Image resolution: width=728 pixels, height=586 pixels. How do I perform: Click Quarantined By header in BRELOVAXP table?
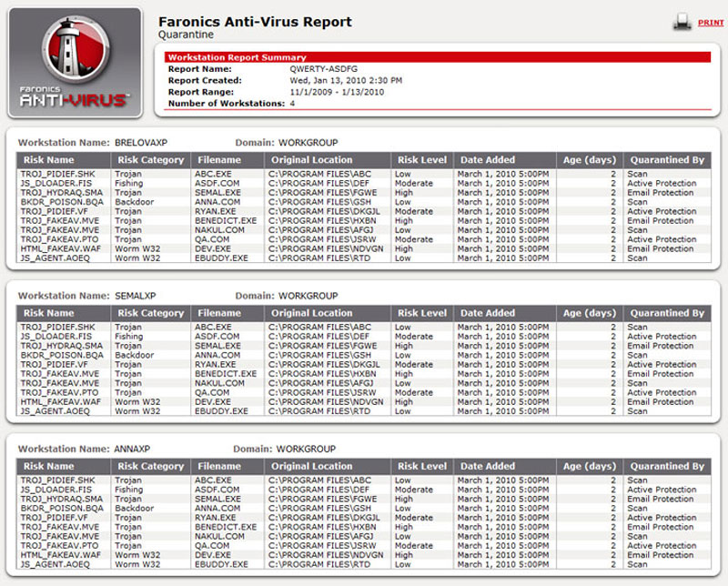[x=667, y=160]
